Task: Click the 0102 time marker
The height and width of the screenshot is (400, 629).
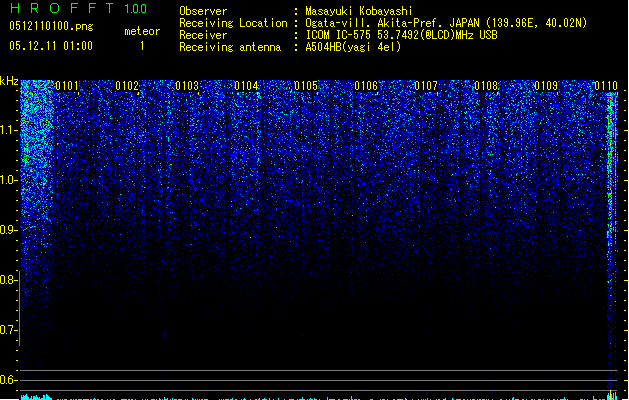Action: pyautogui.click(x=127, y=86)
